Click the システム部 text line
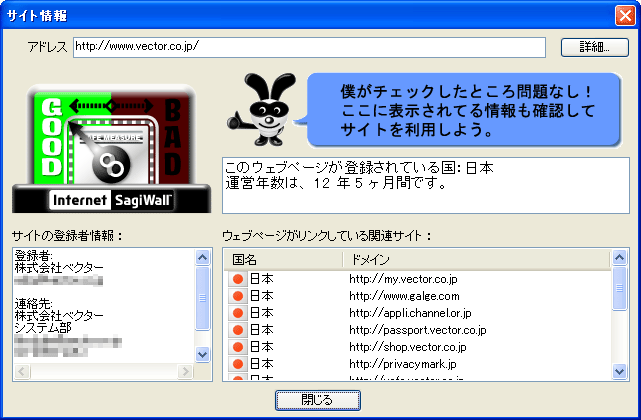The image size is (641, 420). click(x=43, y=328)
